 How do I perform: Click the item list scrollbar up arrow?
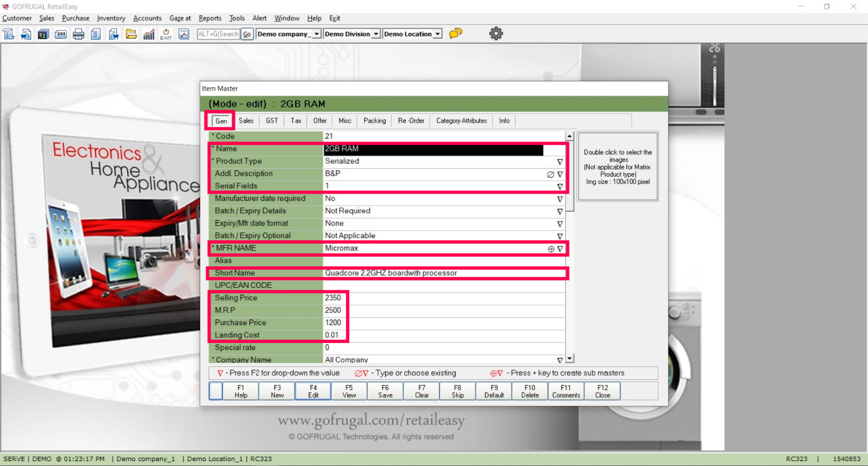570,136
